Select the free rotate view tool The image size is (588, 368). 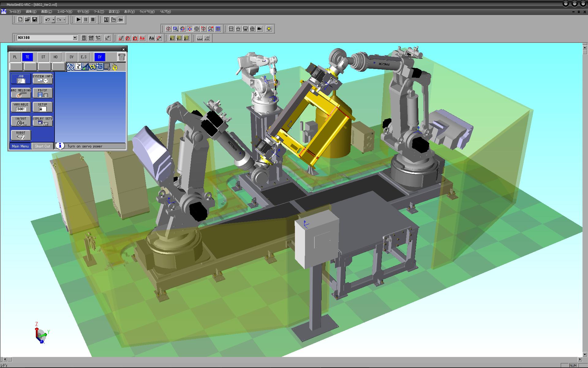click(x=182, y=29)
